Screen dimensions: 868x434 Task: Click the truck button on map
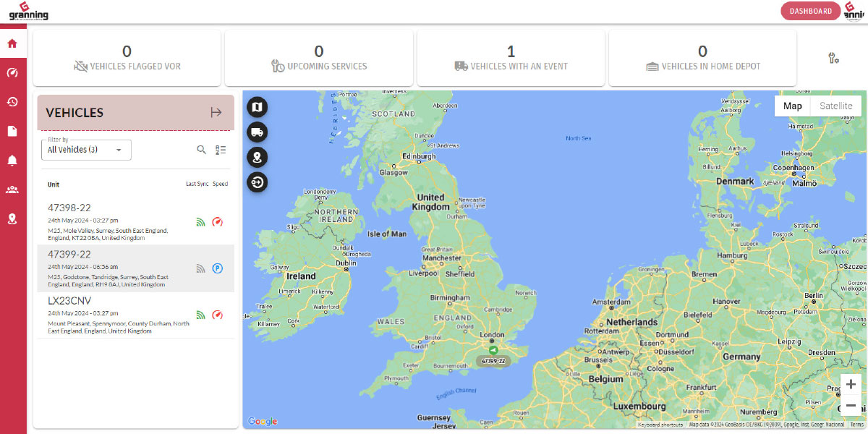[x=257, y=132]
